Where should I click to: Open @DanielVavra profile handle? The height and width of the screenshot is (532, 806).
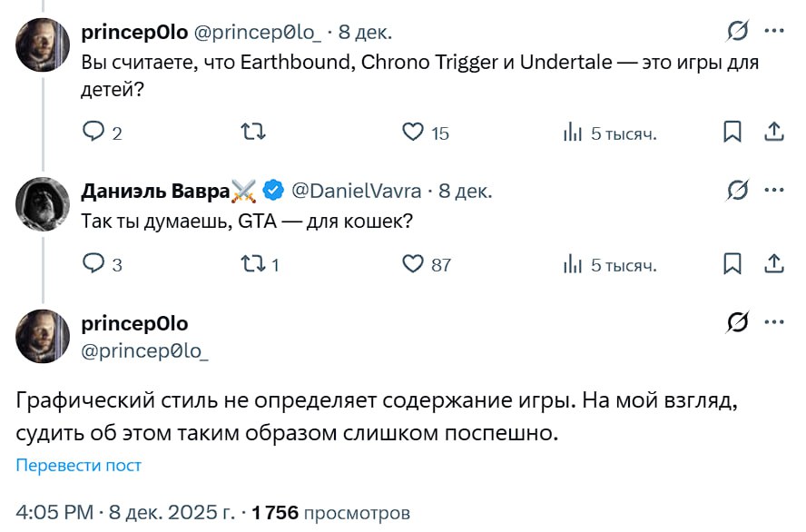[356, 191]
